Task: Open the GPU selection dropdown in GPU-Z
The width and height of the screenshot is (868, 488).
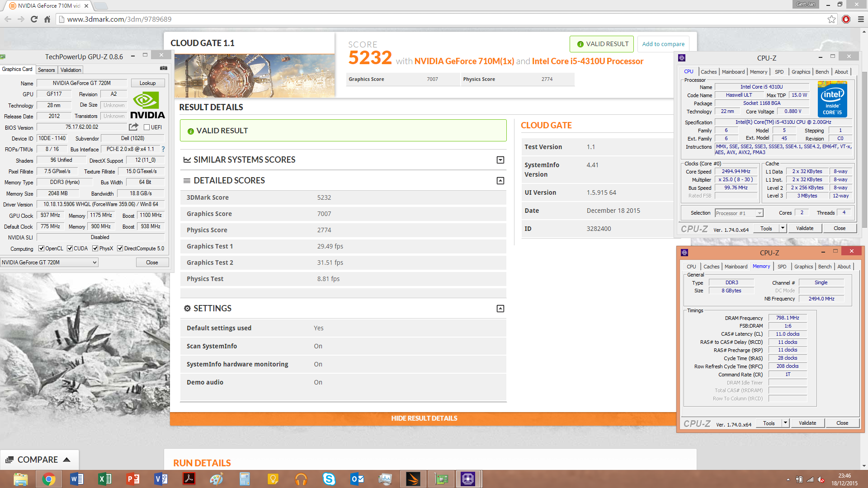Action: [49, 263]
